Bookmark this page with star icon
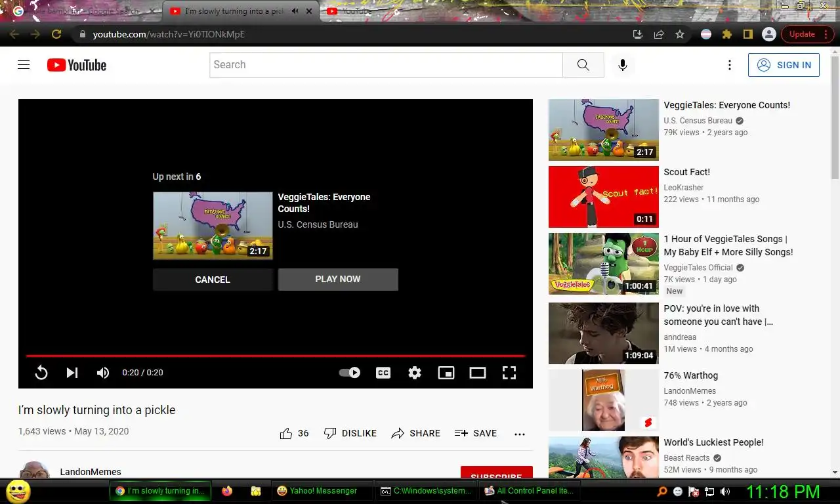This screenshot has width=840, height=504. coord(680,34)
